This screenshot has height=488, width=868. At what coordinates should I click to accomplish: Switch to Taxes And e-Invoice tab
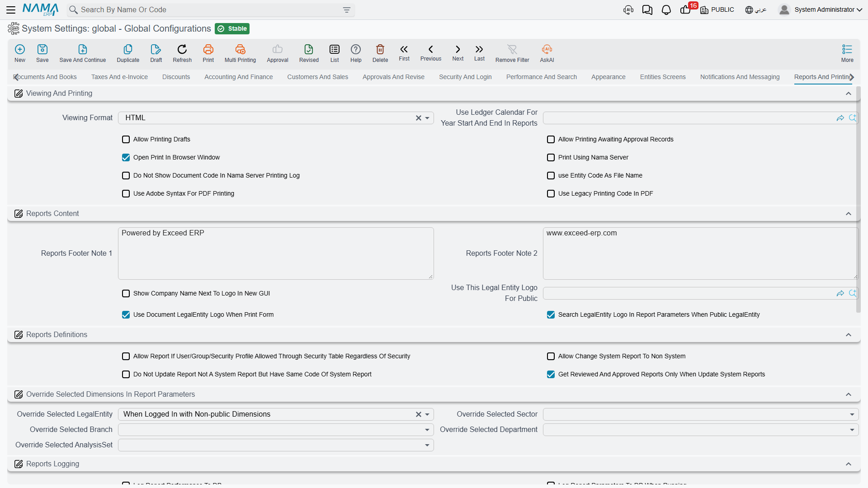(119, 77)
